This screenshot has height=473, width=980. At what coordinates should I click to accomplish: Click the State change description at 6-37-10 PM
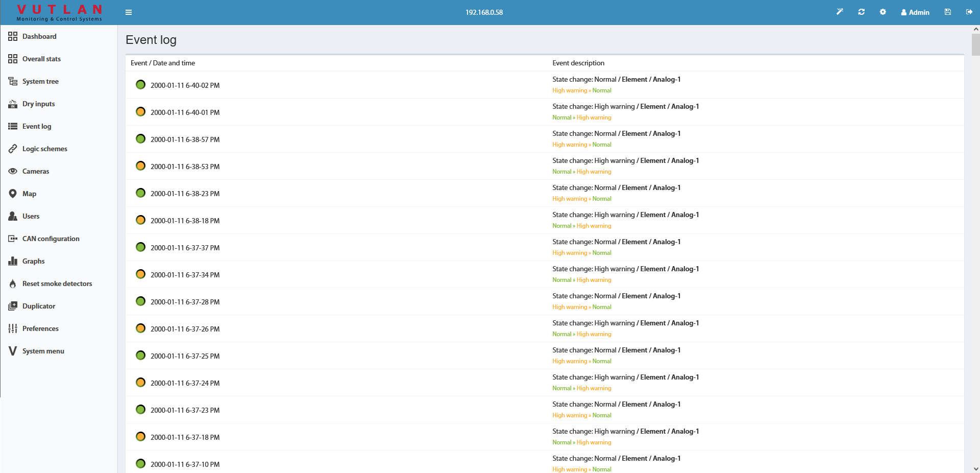617,458
